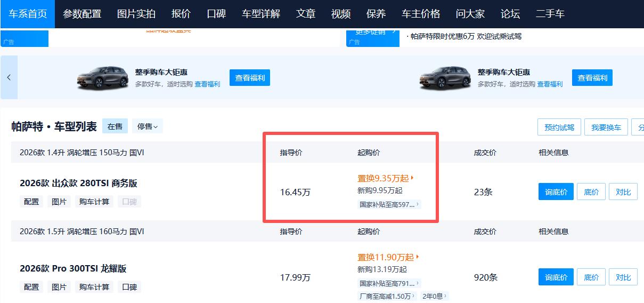The height and width of the screenshot is (303, 644).
Task: Open 购车计算 for Pro 300TSI 龙耀版
Action: pos(94,287)
